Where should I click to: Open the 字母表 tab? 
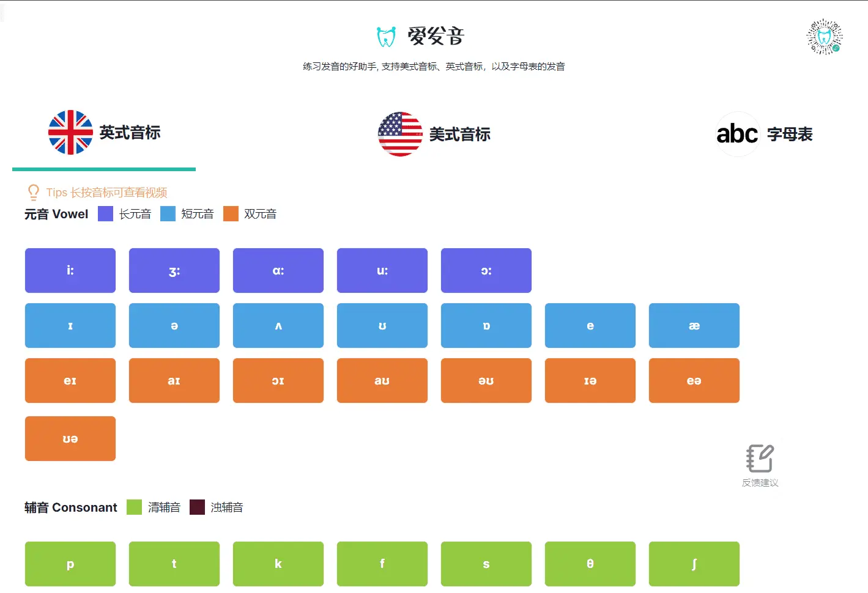tap(764, 134)
